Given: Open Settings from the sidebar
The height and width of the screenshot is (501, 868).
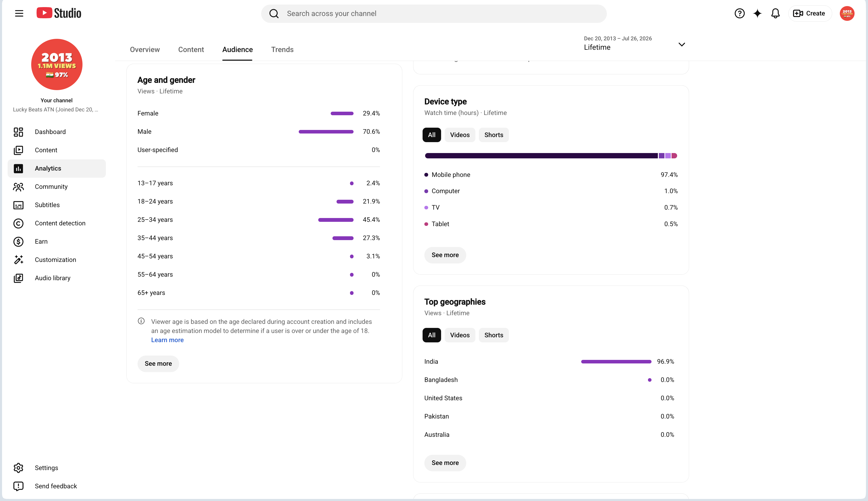Looking at the screenshot, I should [57, 467].
